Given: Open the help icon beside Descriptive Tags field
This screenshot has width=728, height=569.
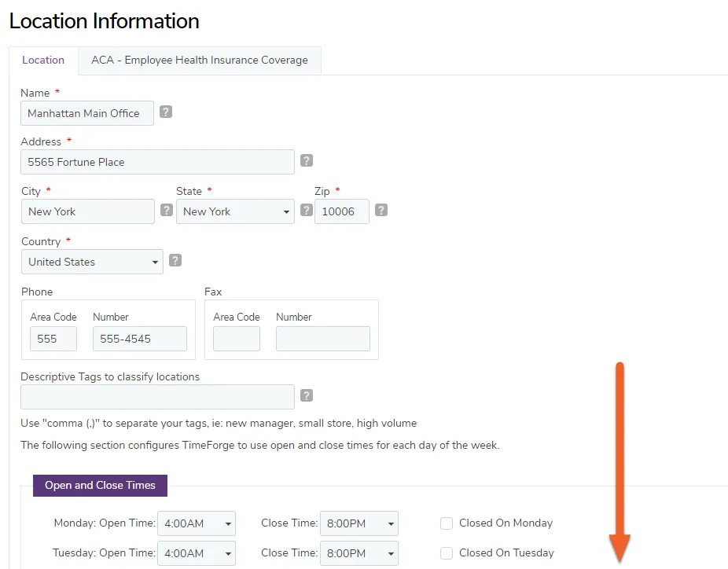Looking at the screenshot, I should pos(307,395).
